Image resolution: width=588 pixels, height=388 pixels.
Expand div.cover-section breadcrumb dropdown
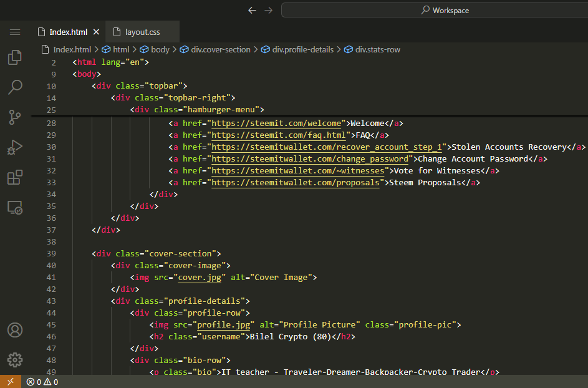point(220,49)
